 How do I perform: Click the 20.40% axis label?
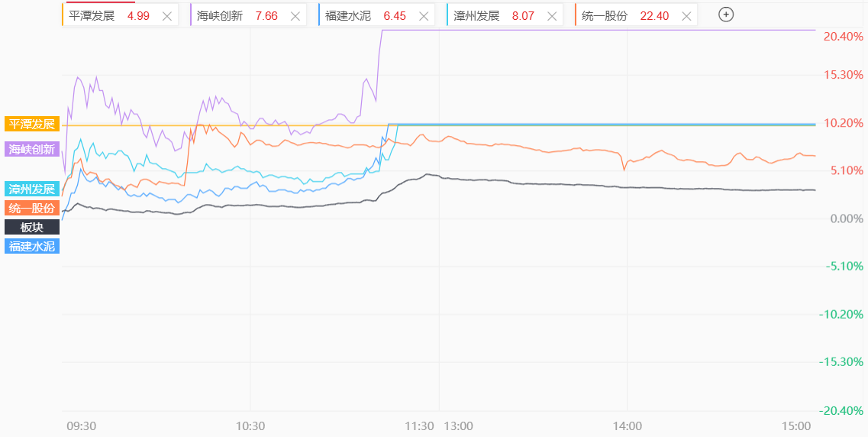click(844, 37)
